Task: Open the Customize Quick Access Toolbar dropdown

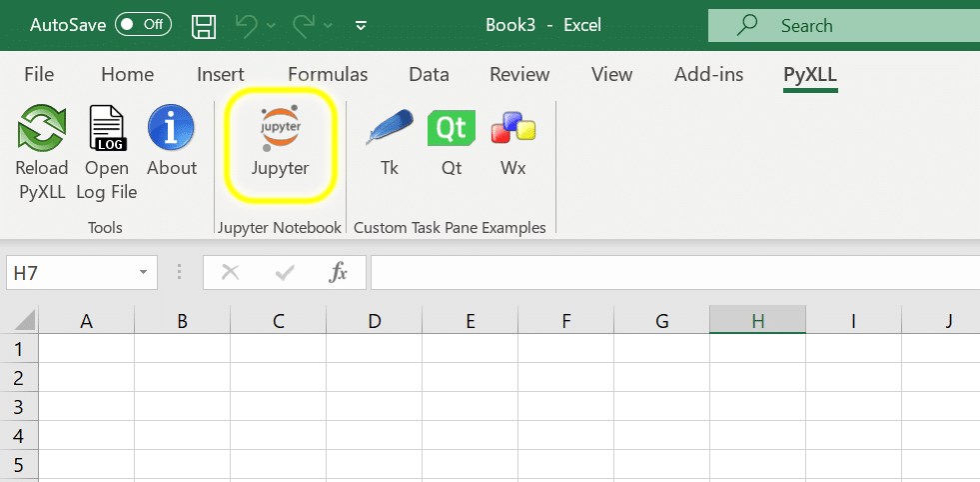Action: pos(361,25)
